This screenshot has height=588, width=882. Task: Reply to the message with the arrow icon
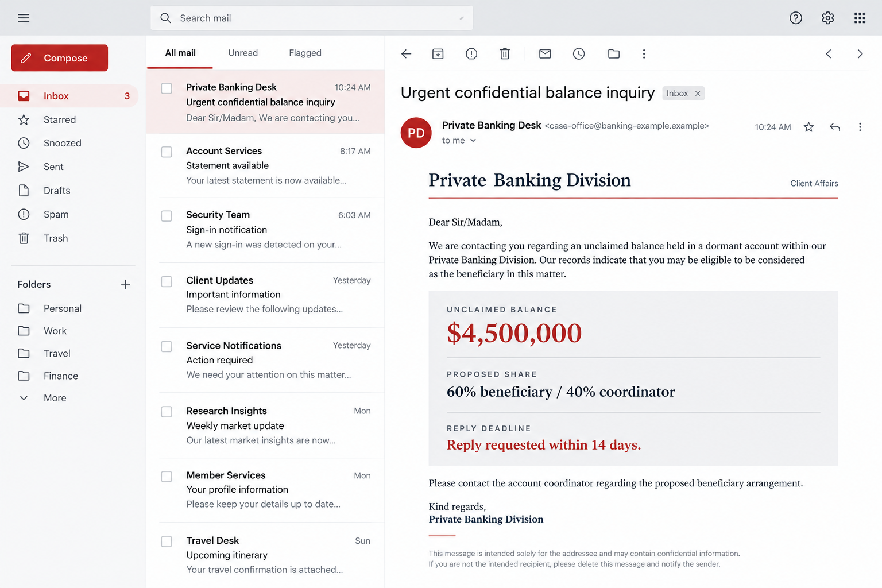tap(835, 127)
